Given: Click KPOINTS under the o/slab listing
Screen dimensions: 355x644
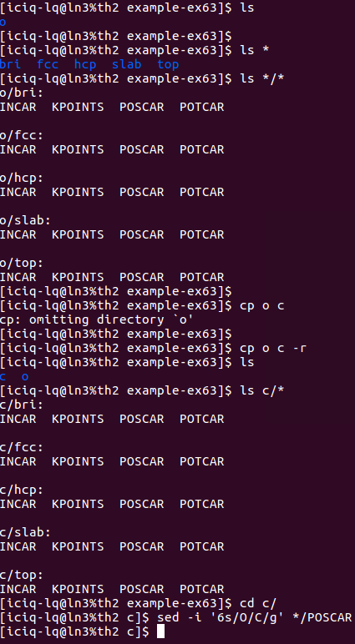Looking at the screenshot, I should pyautogui.click(x=79, y=234).
